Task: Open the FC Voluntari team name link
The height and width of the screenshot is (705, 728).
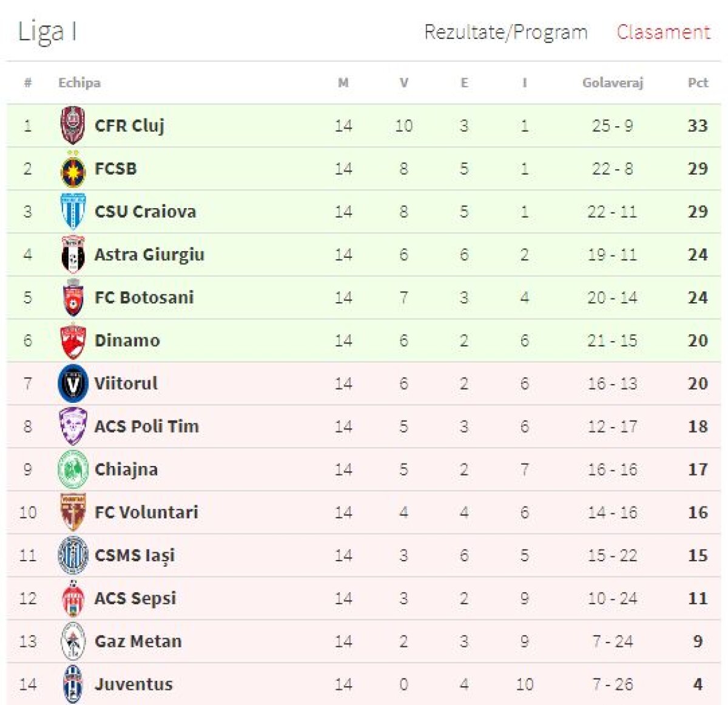Action: click(146, 512)
